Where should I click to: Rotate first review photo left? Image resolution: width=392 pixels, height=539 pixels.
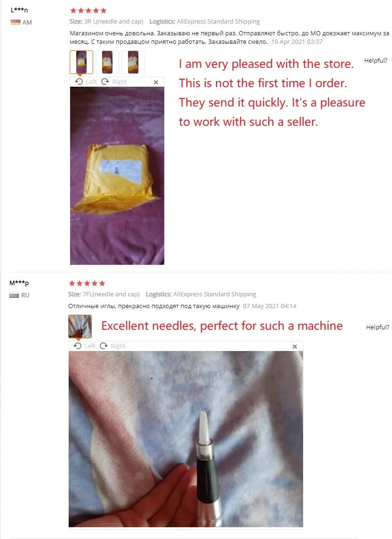pyautogui.click(x=86, y=82)
